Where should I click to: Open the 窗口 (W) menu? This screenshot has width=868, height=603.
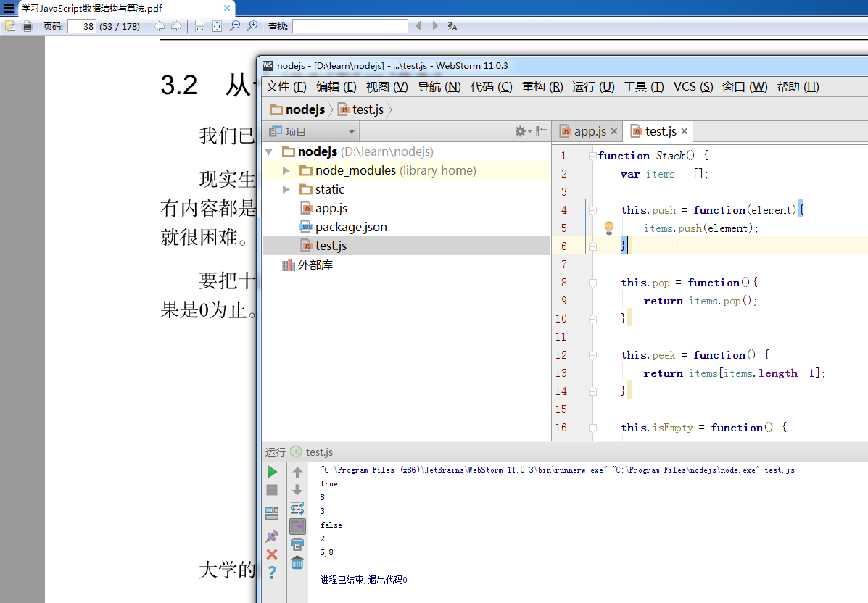tap(745, 87)
